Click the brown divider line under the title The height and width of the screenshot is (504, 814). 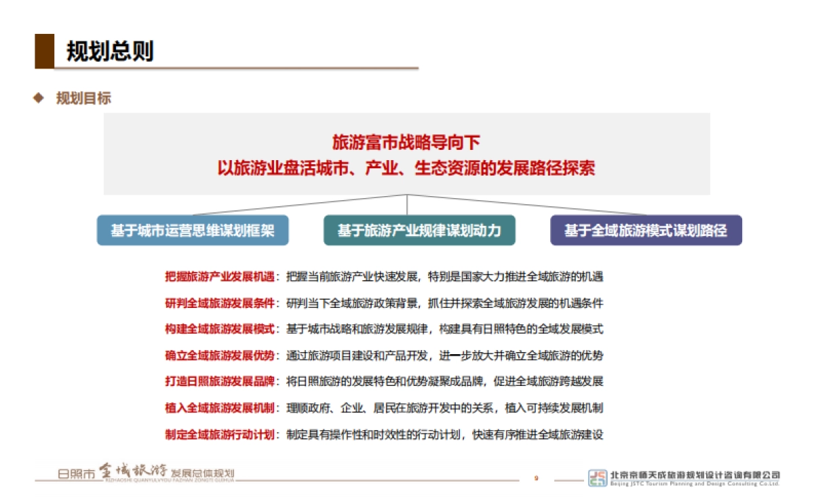tap(237, 67)
